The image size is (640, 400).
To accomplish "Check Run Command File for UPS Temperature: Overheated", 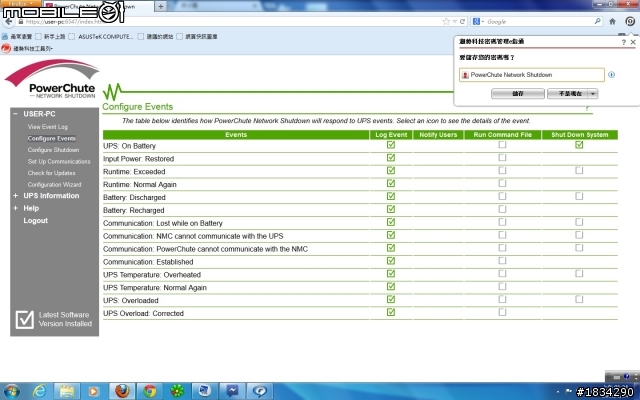I will 502,273.
